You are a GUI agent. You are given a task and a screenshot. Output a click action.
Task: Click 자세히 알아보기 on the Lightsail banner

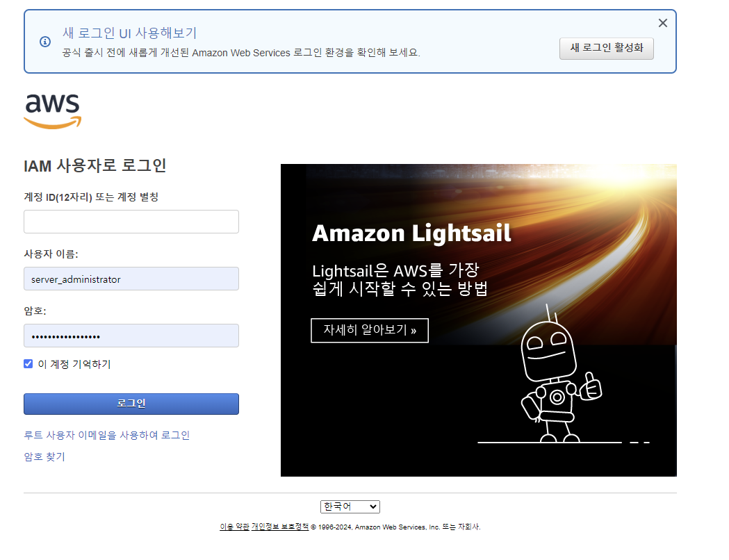pos(370,331)
